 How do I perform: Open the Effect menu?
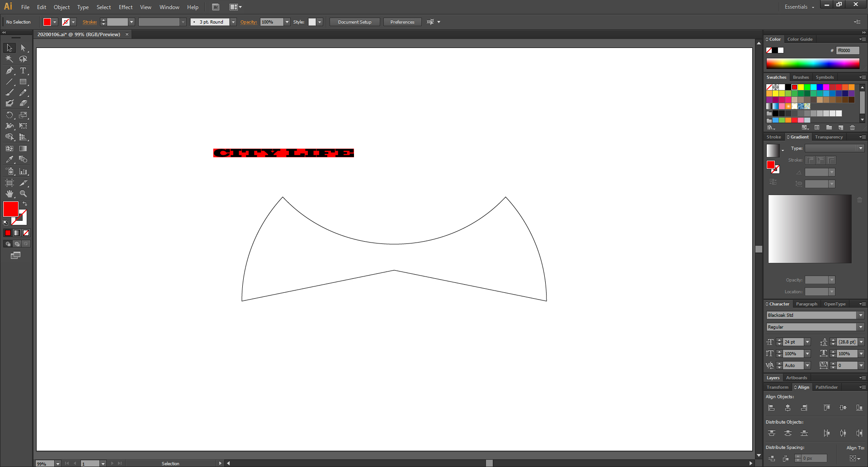tap(126, 7)
